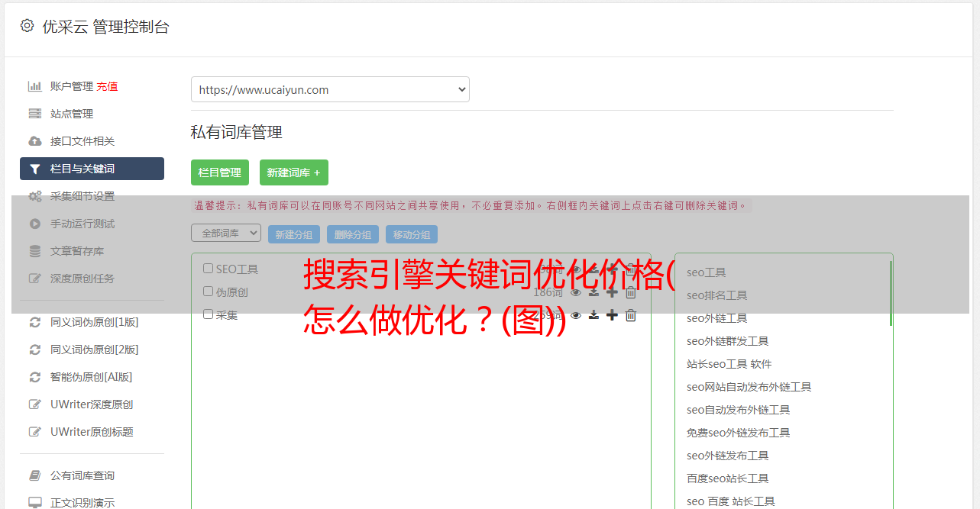Select keyword seo 百度 站长工具
Image resolution: width=980 pixels, height=509 pixels.
(x=730, y=501)
